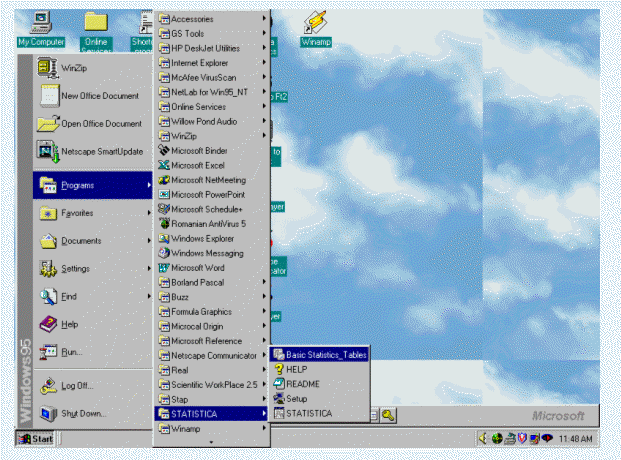Screen dimensions: 621x460
Task: Open Windows Messaging
Action: (x=212, y=253)
